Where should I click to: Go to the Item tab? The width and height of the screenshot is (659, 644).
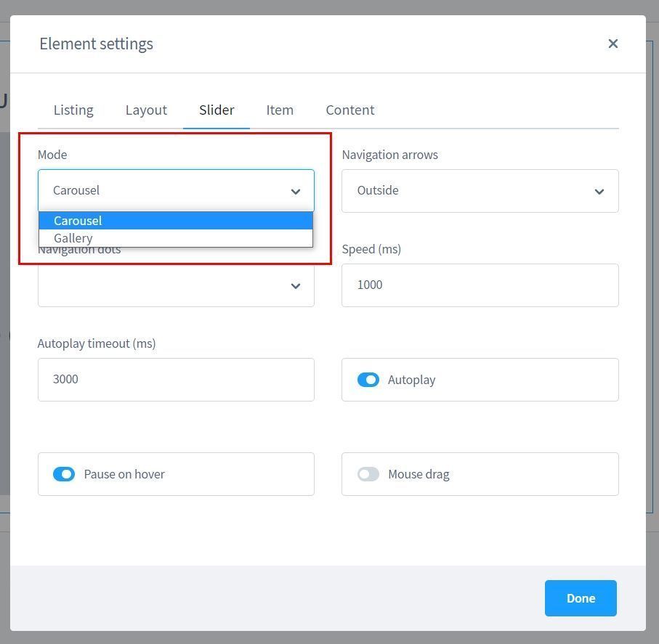pos(280,110)
